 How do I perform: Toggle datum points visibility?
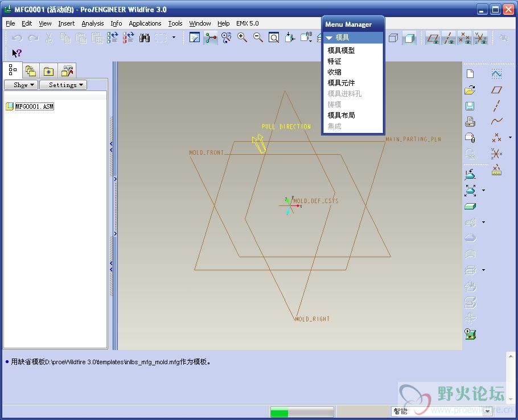tap(464, 38)
